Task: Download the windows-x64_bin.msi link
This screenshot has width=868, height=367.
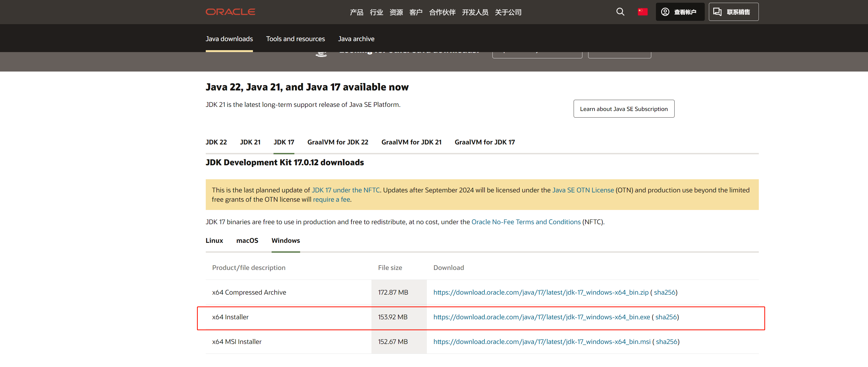Action: pos(542,342)
